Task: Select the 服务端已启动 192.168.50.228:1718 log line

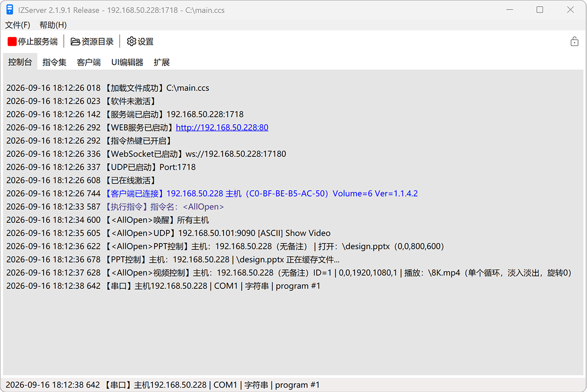Action: tap(125, 114)
